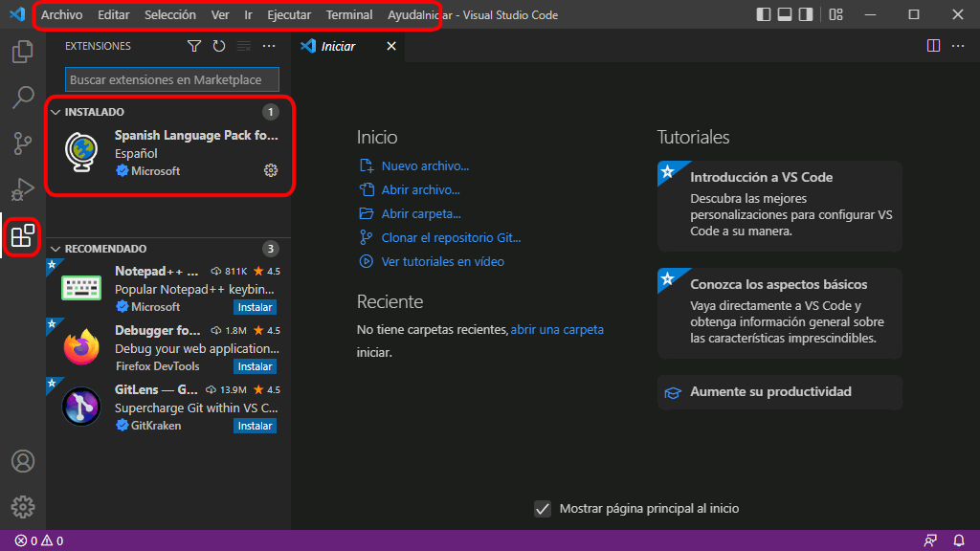
Task: Open the Archivo menu
Action: [62, 15]
